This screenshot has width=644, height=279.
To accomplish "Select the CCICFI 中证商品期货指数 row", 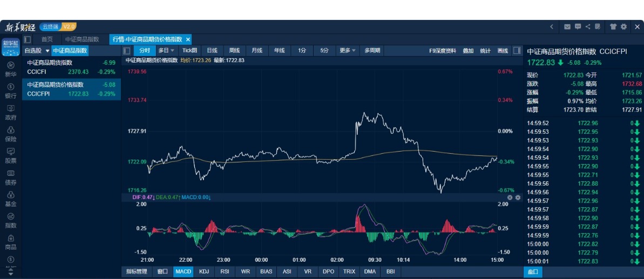I will [71, 67].
